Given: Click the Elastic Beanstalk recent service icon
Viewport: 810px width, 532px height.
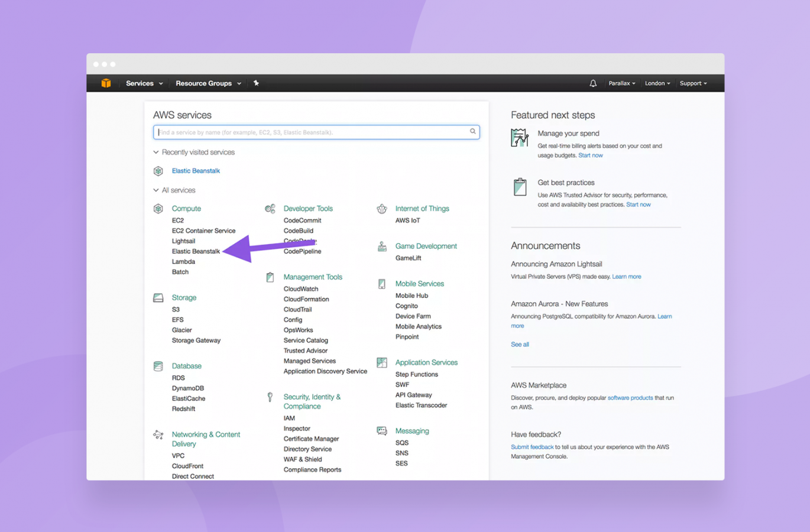Looking at the screenshot, I should click(x=158, y=171).
